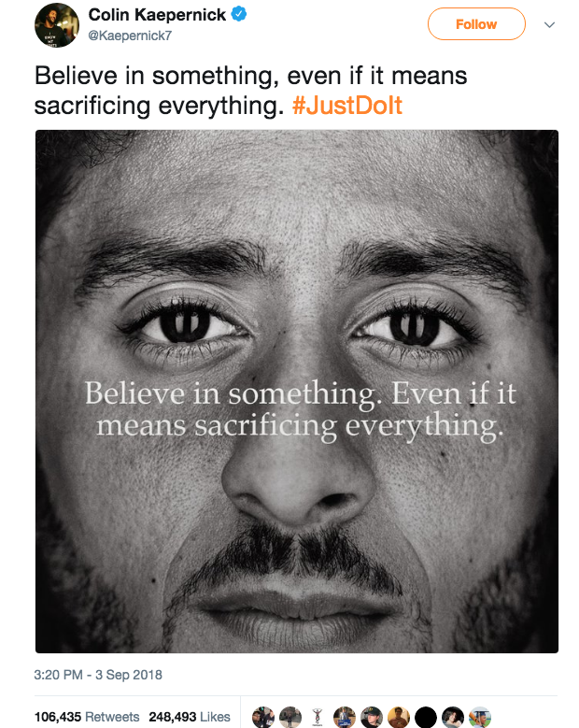Open the second liker avatar standing outdoors
This screenshot has height=728, width=579.
290,718
